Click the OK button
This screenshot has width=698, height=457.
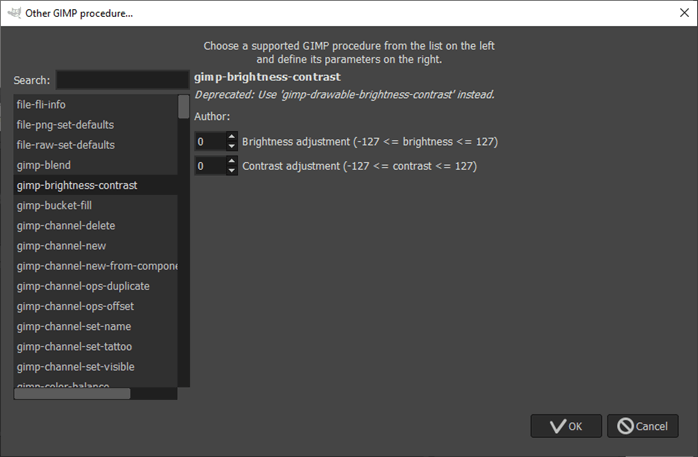(x=566, y=426)
